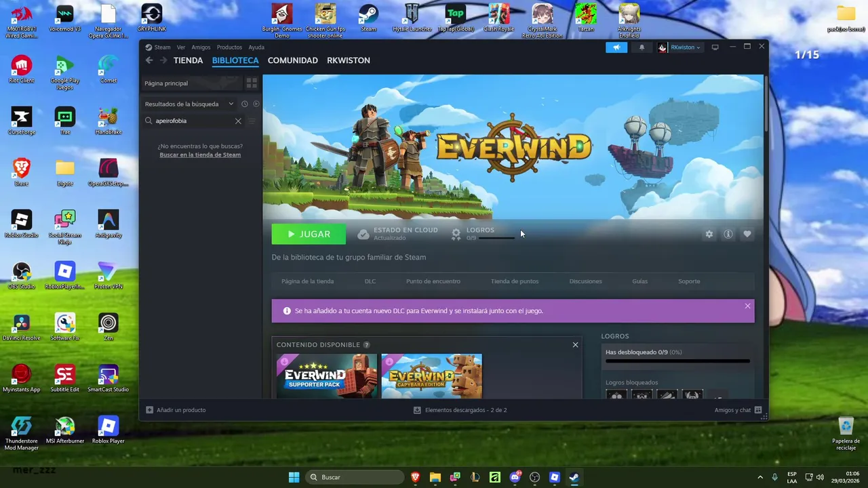Switch Steam to Big Picture monitor icon
This screenshot has height=488, width=868.
(x=715, y=47)
